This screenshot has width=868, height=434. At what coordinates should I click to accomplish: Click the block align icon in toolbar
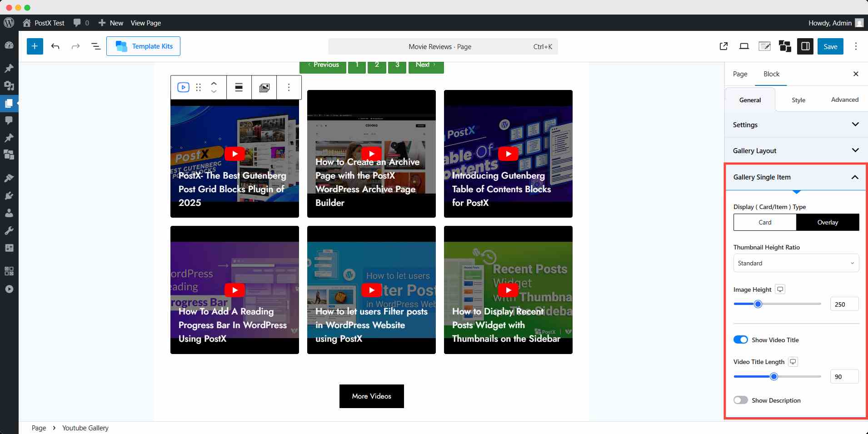tap(239, 87)
